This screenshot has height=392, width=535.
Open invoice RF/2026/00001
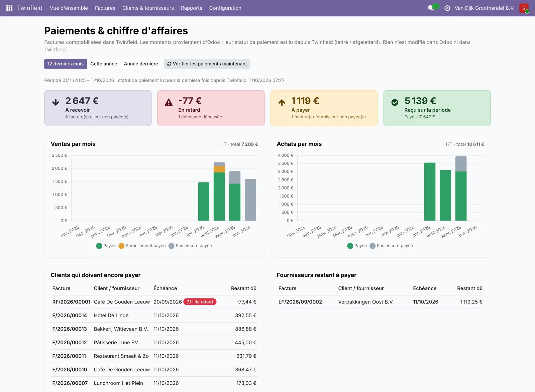coord(71,302)
